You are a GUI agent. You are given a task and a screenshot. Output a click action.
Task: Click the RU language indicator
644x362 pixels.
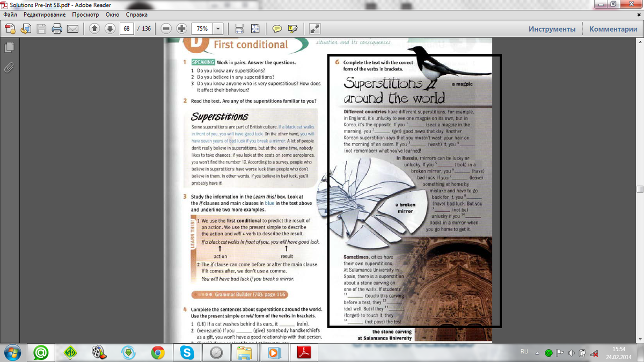click(x=524, y=351)
